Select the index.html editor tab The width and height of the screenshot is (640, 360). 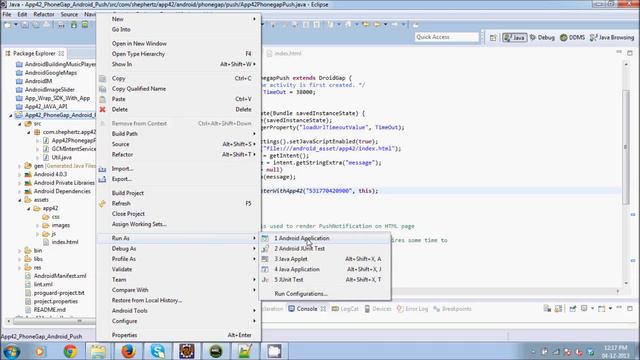[x=284, y=53]
